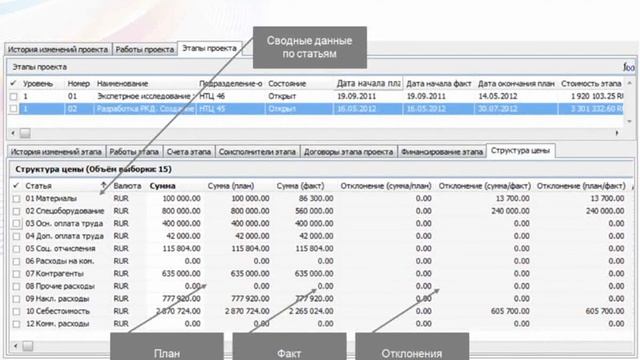This screenshot has height=360, width=640.
Task: Click '2 265 024.00' in the Себестоимость row
Action: click(310, 311)
